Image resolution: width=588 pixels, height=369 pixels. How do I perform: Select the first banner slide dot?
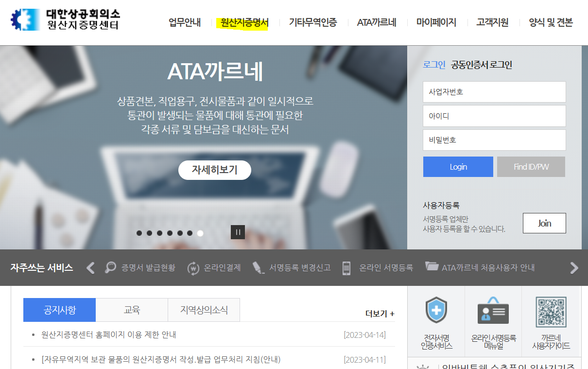[139, 233]
